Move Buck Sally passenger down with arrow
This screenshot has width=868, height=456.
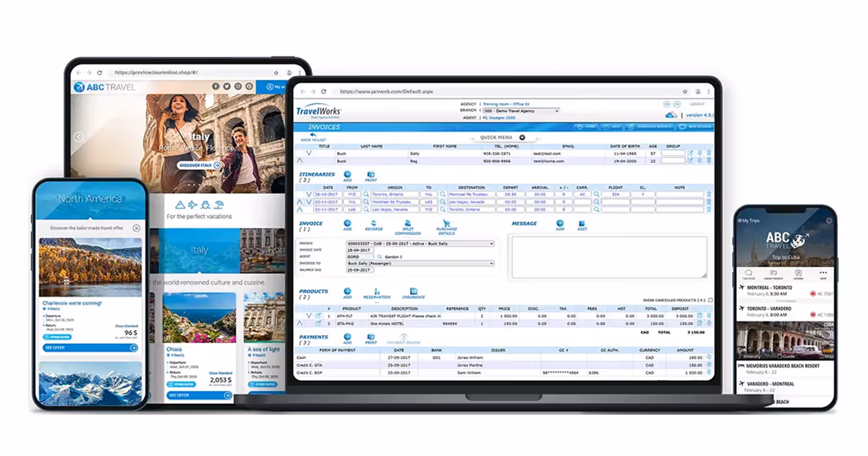coord(309,153)
